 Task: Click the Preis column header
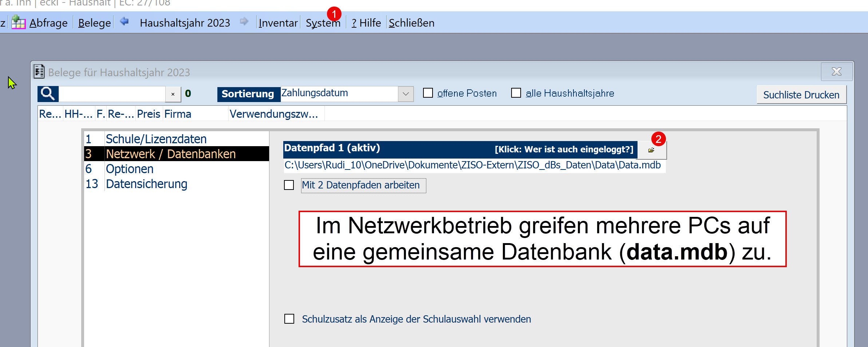149,114
